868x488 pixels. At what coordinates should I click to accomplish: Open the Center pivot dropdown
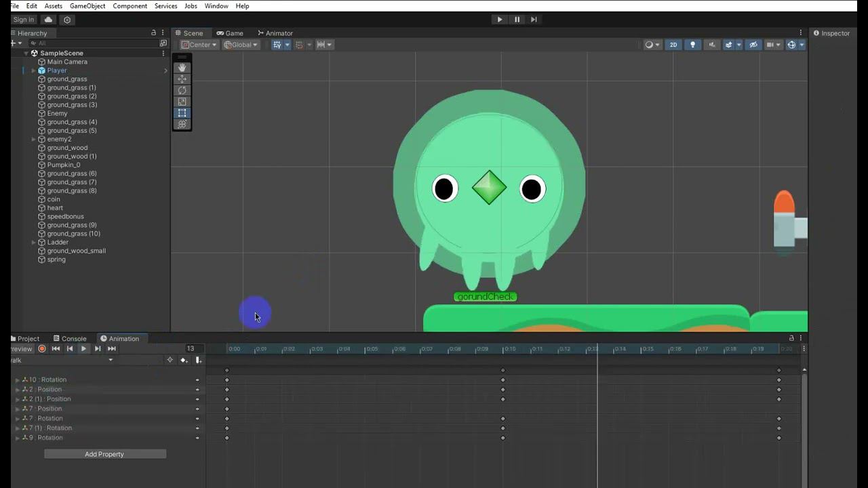coord(199,45)
